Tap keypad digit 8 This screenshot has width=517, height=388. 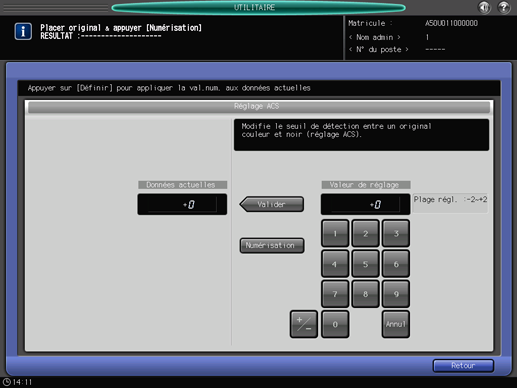click(x=365, y=294)
